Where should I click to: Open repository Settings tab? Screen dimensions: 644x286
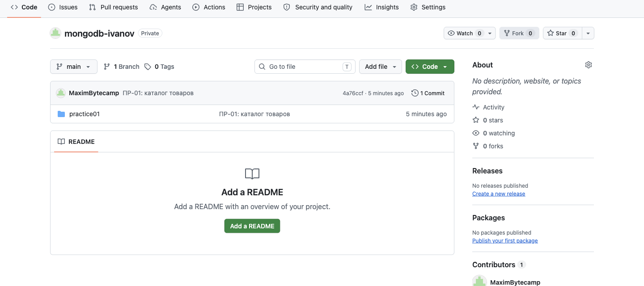pyautogui.click(x=428, y=7)
